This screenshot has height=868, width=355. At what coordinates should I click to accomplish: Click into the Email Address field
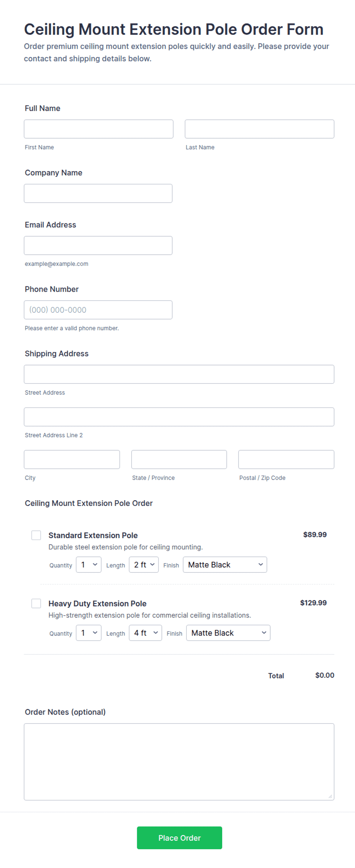tap(98, 246)
